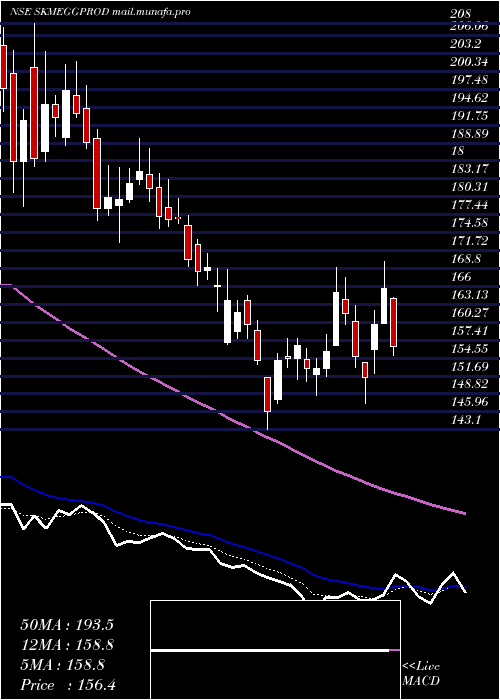
Task: Click the 163.13 price axis label
Action: tap(470, 295)
